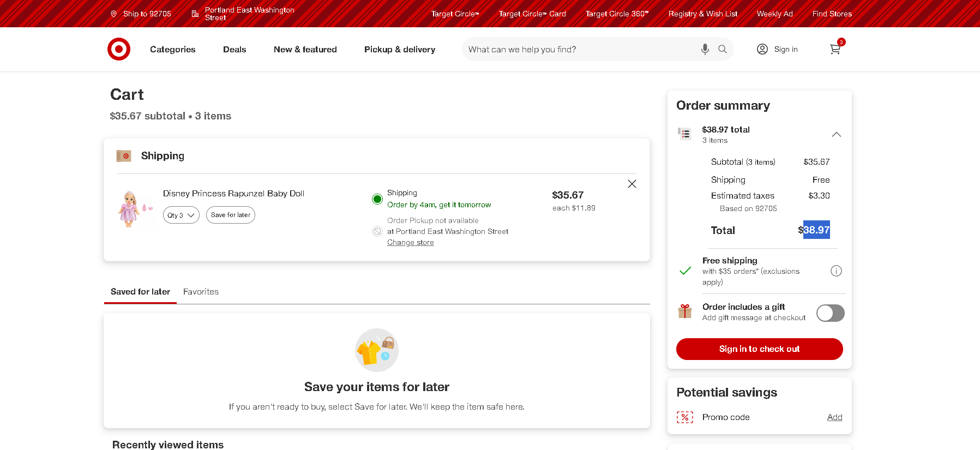Click the promo code percent icon
Screen dimensions: 980x450
685,417
